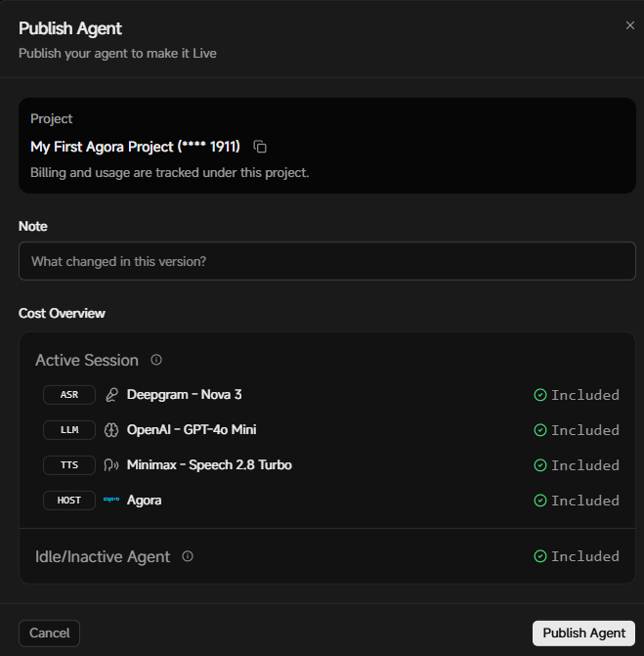Click the Publish Agent button
The image size is (644, 656).
click(x=583, y=633)
